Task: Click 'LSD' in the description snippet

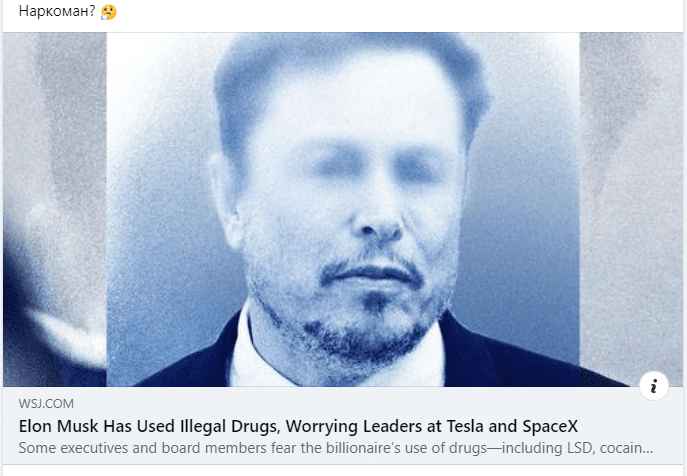Action: (x=581, y=448)
